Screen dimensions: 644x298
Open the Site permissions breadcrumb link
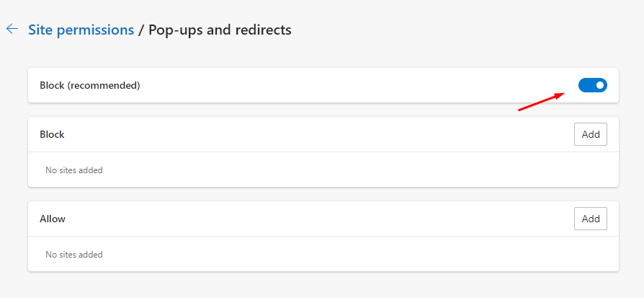click(81, 30)
